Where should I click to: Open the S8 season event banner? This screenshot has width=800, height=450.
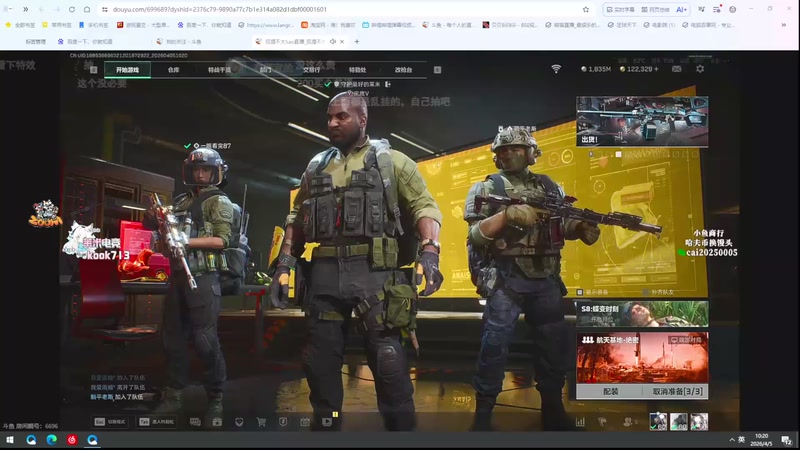pyautogui.click(x=642, y=314)
